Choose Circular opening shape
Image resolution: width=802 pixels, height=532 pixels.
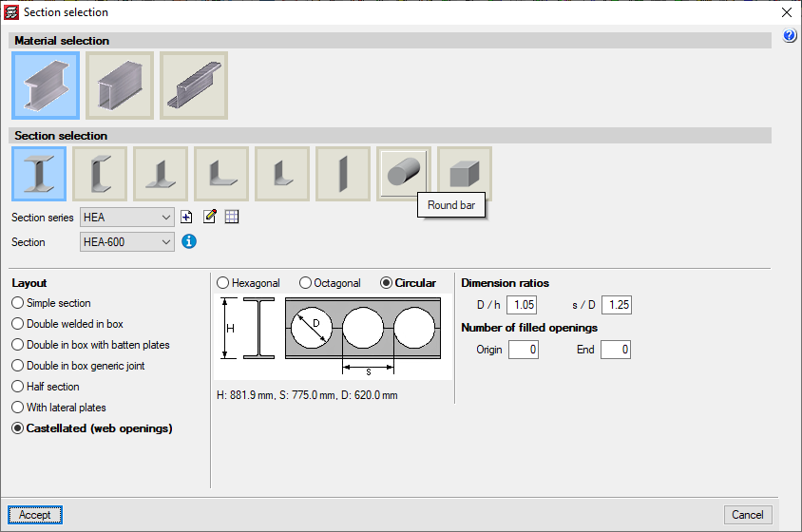click(x=409, y=283)
